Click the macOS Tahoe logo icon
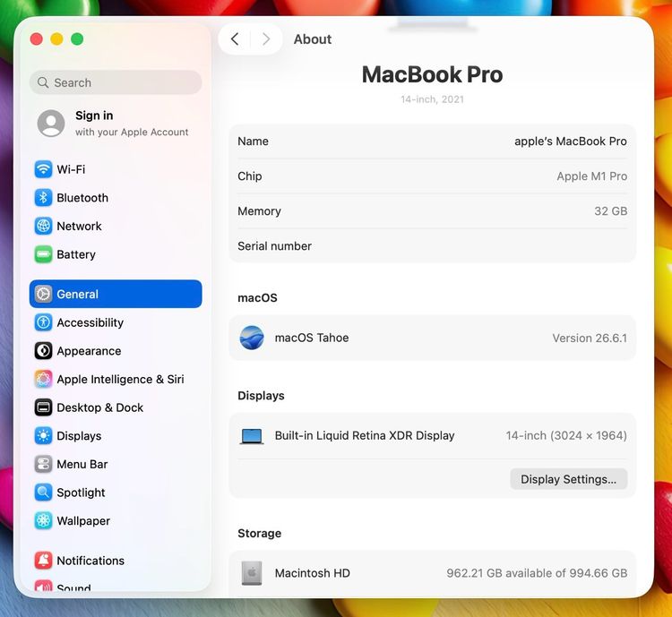 (x=252, y=338)
